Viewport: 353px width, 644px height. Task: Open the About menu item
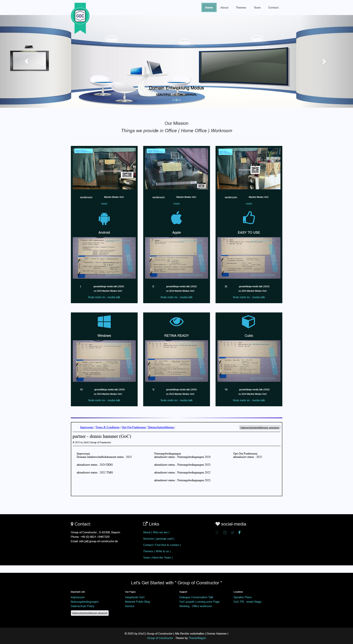click(x=224, y=7)
